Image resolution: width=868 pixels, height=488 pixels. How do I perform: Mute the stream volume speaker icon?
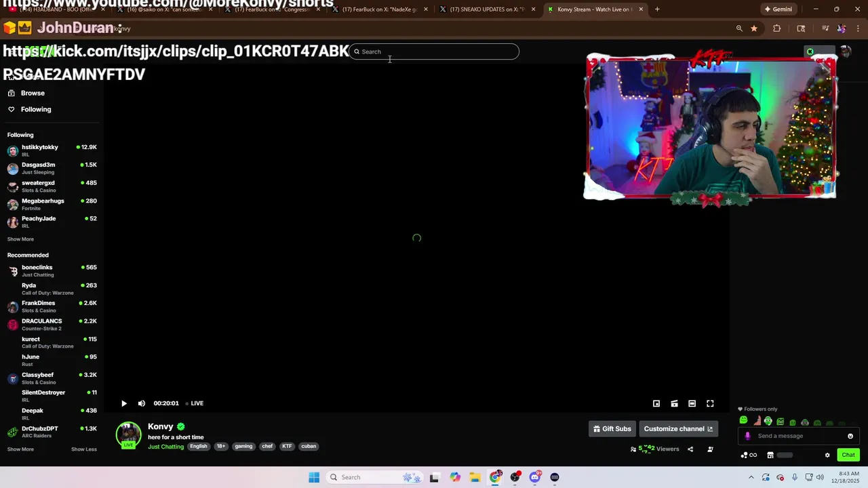click(x=142, y=403)
